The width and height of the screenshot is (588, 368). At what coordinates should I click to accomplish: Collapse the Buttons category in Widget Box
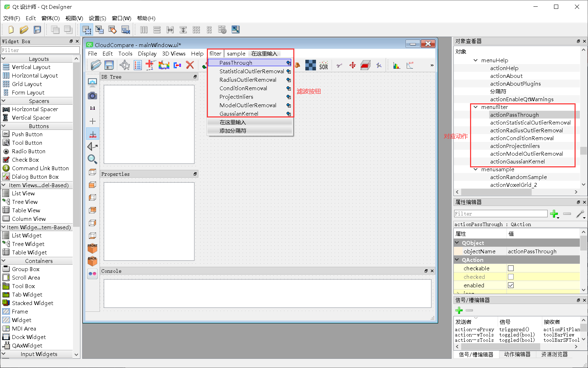[4, 126]
